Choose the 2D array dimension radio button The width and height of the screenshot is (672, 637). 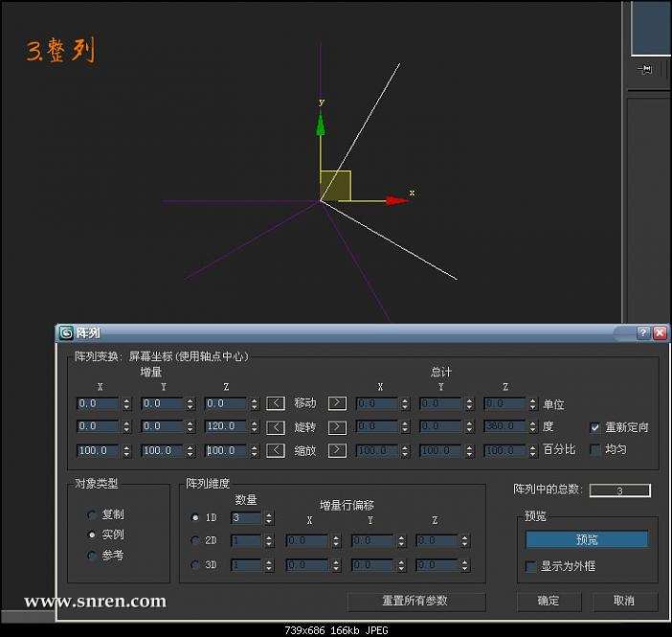tap(196, 541)
